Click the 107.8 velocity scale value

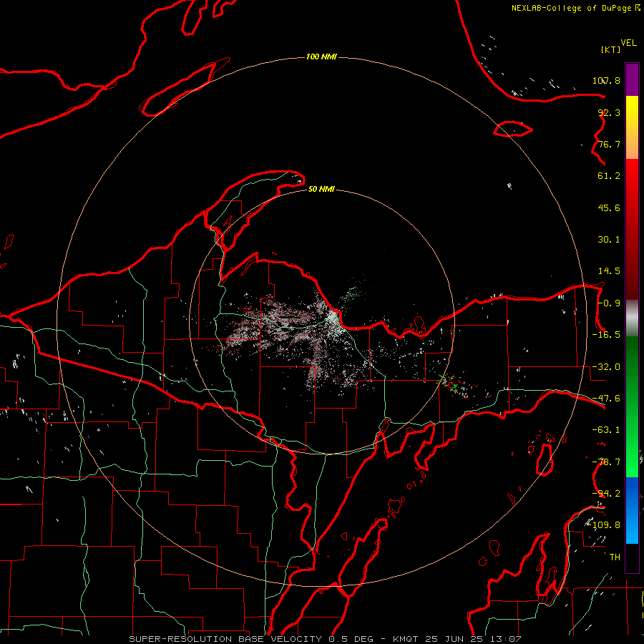pos(606,80)
